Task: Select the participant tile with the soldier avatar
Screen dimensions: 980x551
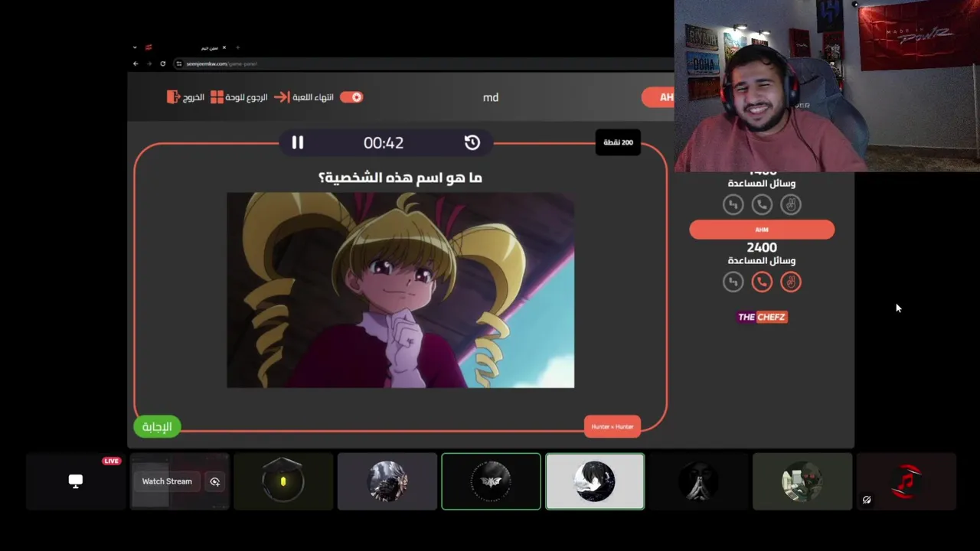Action: click(x=802, y=481)
